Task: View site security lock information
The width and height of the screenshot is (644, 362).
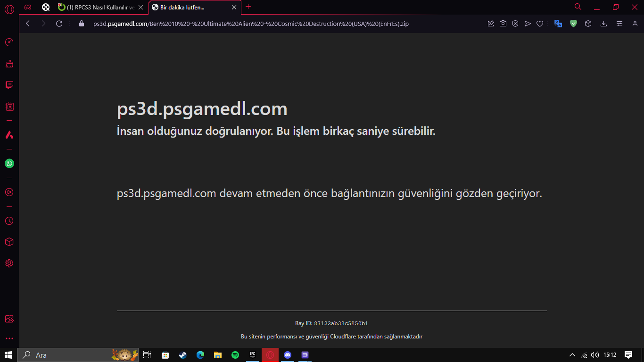Action: tap(81, 24)
